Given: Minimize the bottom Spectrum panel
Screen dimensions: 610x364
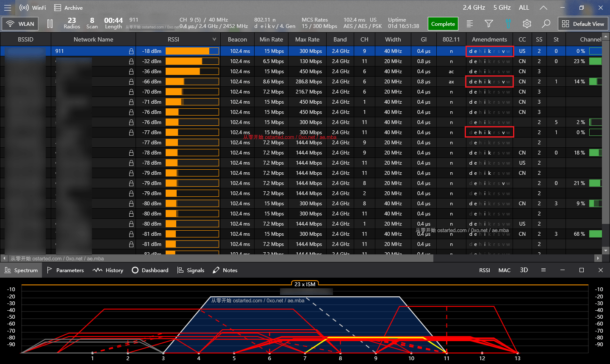Looking at the screenshot, I should (x=563, y=270).
